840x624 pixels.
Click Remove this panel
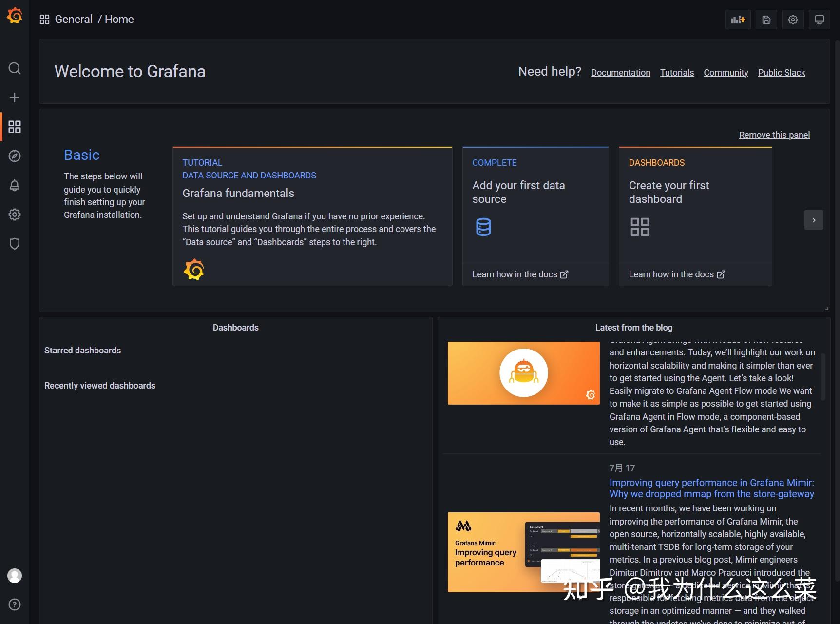click(774, 135)
